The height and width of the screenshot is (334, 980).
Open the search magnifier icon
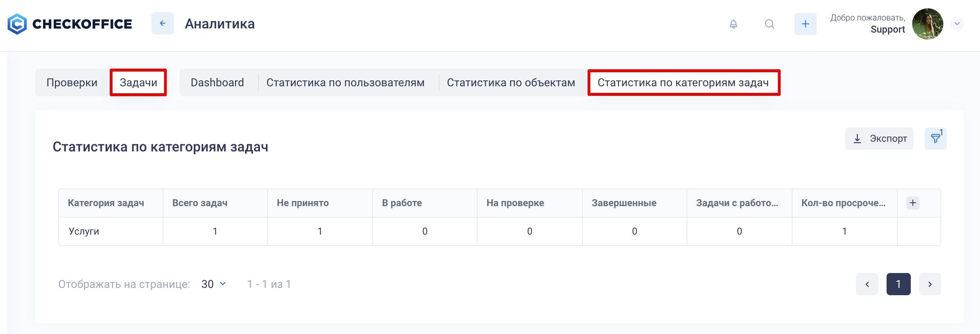[x=769, y=24]
